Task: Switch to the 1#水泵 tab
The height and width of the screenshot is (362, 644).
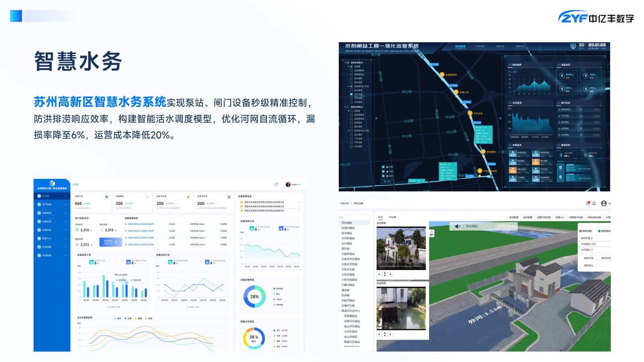Action: pyautogui.click(x=392, y=217)
